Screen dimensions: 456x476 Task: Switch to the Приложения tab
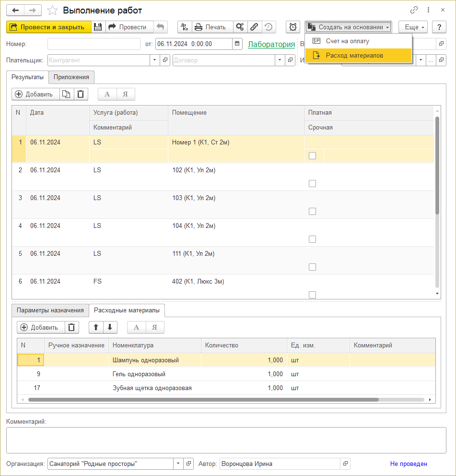71,77
